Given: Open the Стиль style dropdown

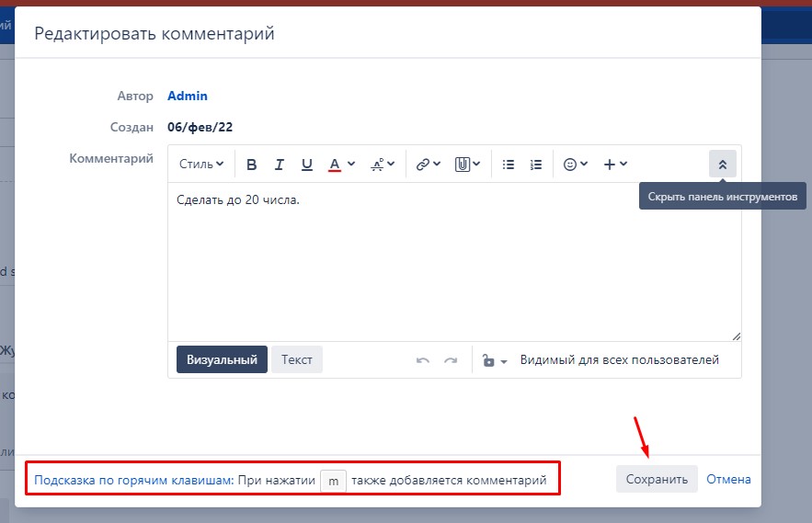Looking at the screenshot, I should [x=201, y=165].
